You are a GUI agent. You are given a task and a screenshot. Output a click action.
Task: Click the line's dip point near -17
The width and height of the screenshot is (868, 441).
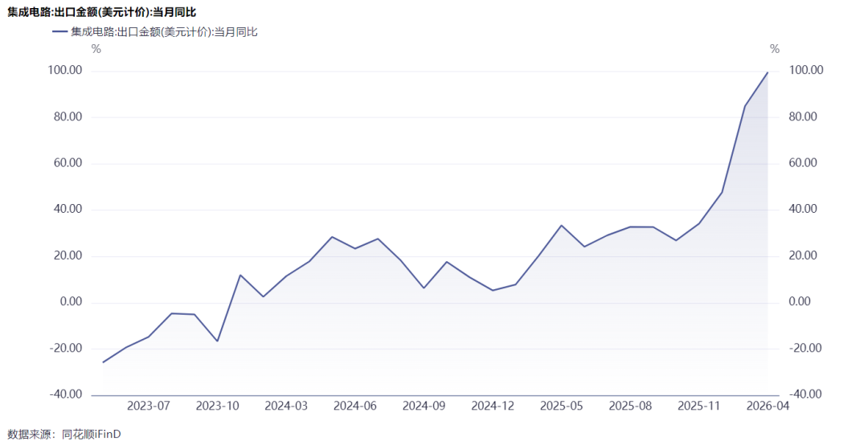(218, 341)
